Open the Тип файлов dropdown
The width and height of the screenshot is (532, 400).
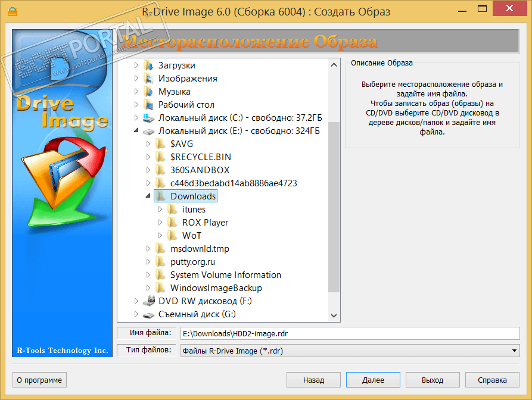(x=514, y=351)
